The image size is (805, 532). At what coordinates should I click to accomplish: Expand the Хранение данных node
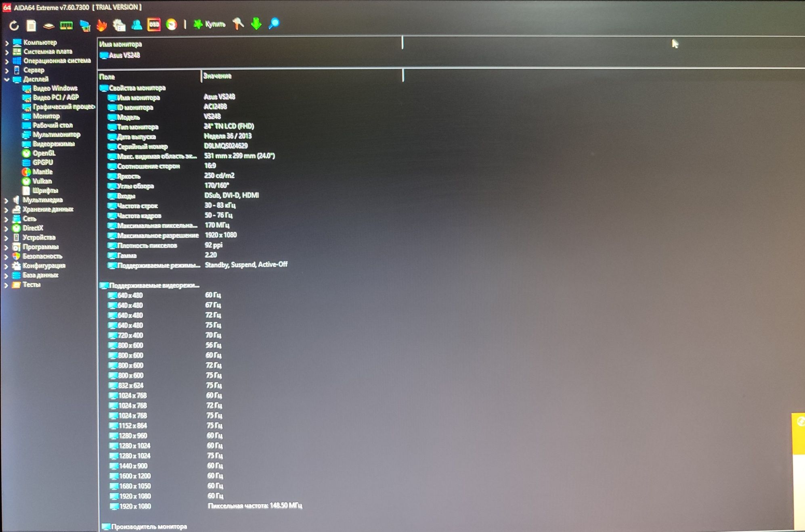(6, 209)
